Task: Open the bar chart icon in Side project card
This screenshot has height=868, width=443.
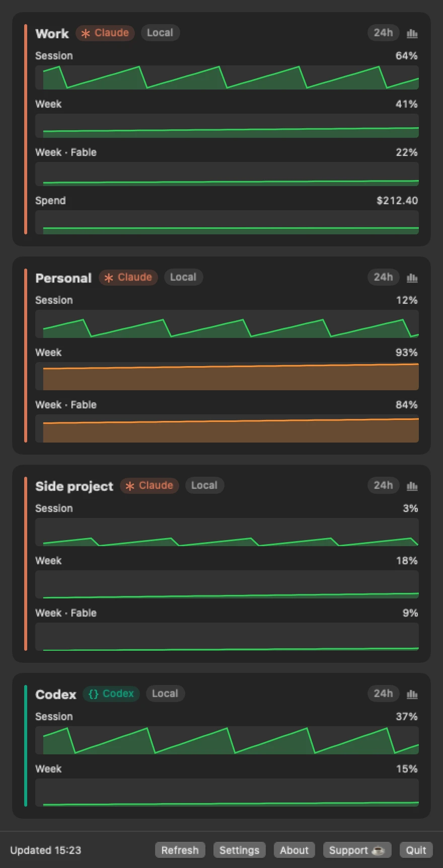Action: tap(412, 486)
